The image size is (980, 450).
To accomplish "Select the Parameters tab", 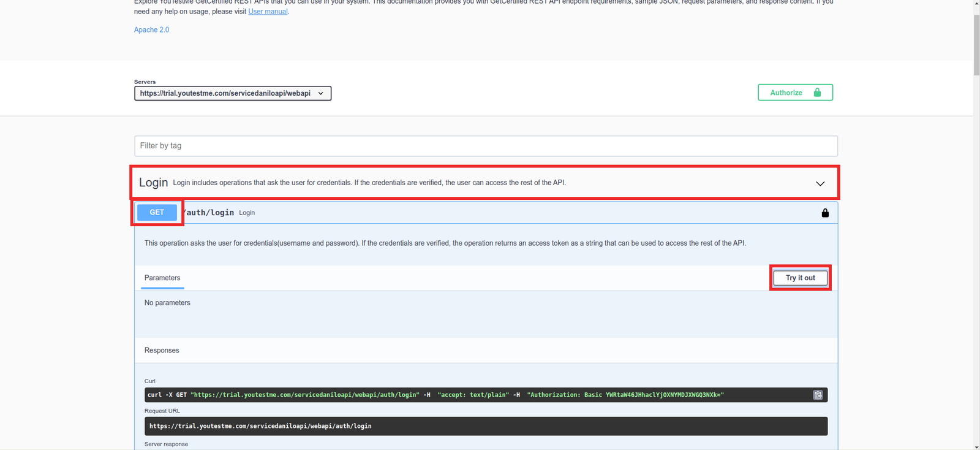I will coord(162,278).
